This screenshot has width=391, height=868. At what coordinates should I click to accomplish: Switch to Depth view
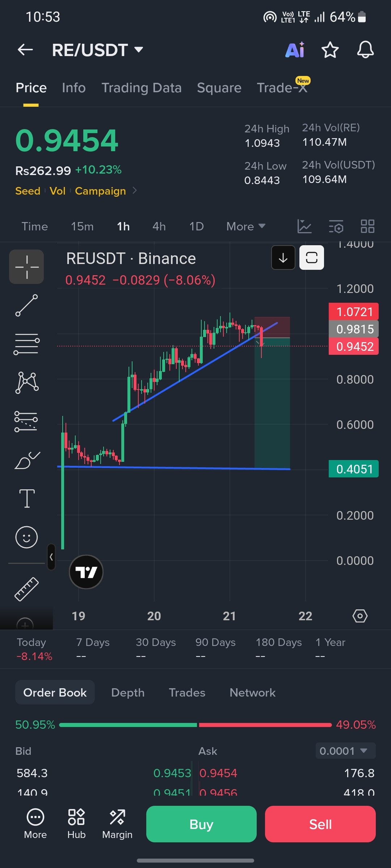[x=128, y=692]
